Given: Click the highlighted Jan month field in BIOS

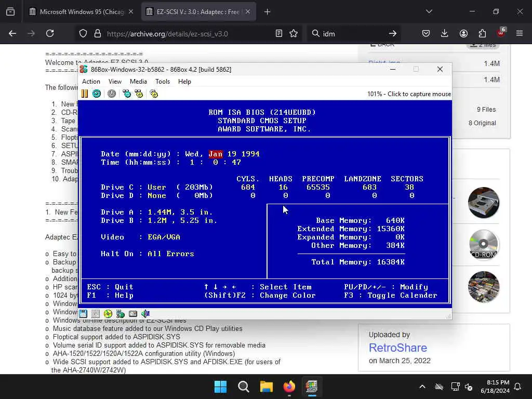Looking at the screenshot, I should (x=216, y=154).
